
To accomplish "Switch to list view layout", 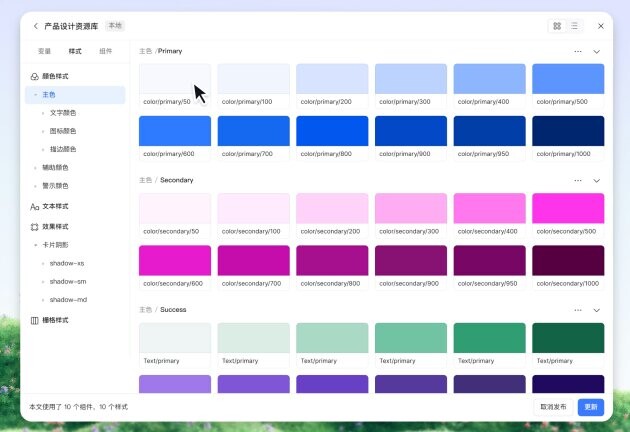I will pos(574,26).
